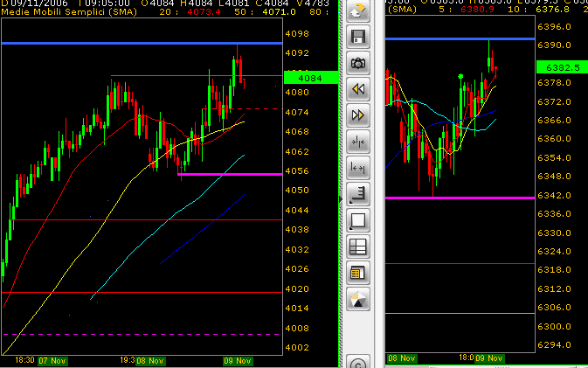Select the thick magenta line on right chart
Image resolution: width=588 pixels, height=368 pixels.
pos(460,198)
